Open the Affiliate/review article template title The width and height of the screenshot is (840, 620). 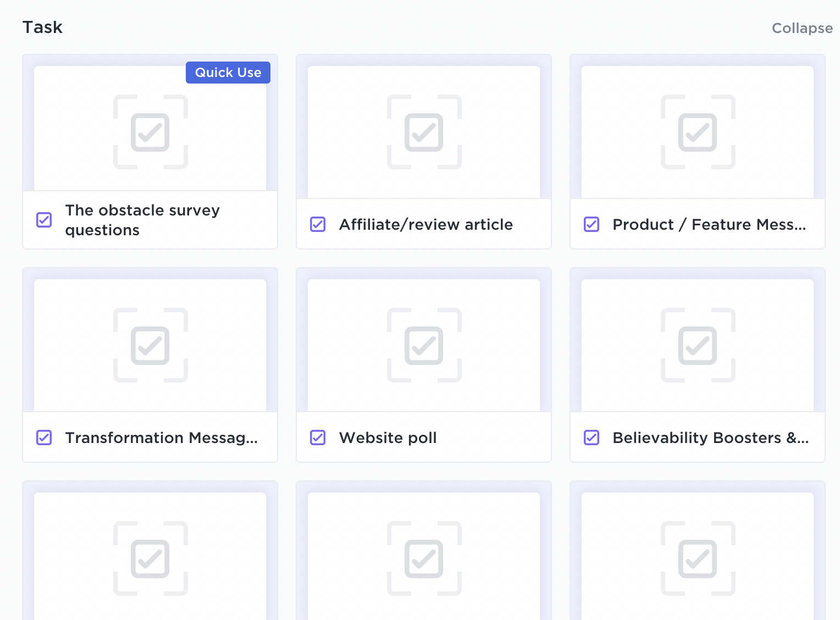tap(426, 224)
